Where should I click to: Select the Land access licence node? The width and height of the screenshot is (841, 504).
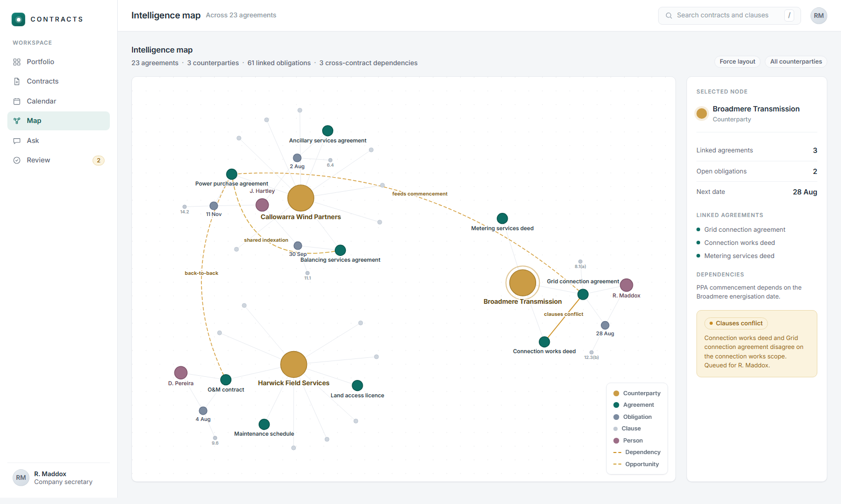click(x=357, y=386)
